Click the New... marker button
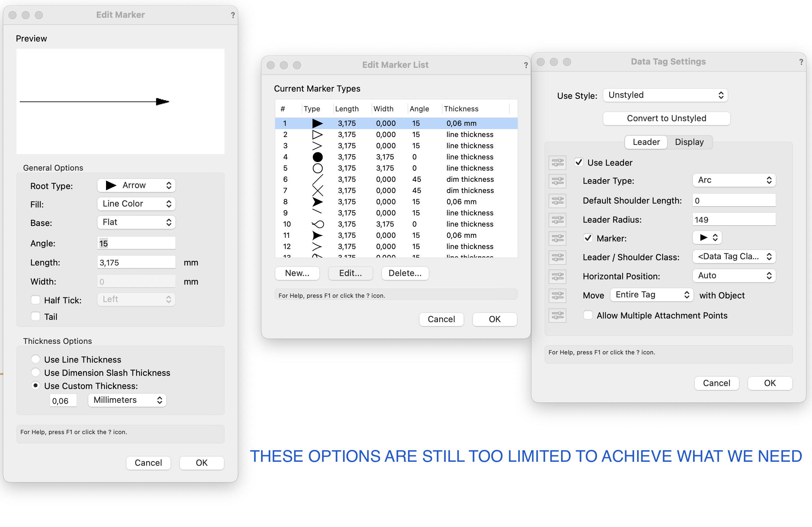 coord(297,273)
